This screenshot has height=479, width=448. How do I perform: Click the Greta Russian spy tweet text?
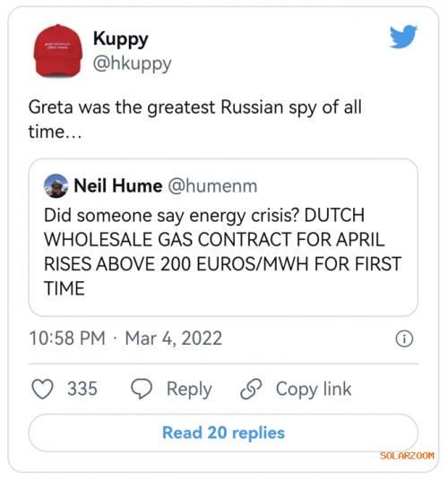[194, 120]
